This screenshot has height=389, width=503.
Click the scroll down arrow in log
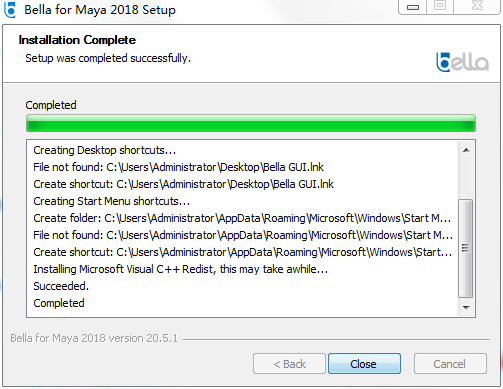click(x=466, y=307)
